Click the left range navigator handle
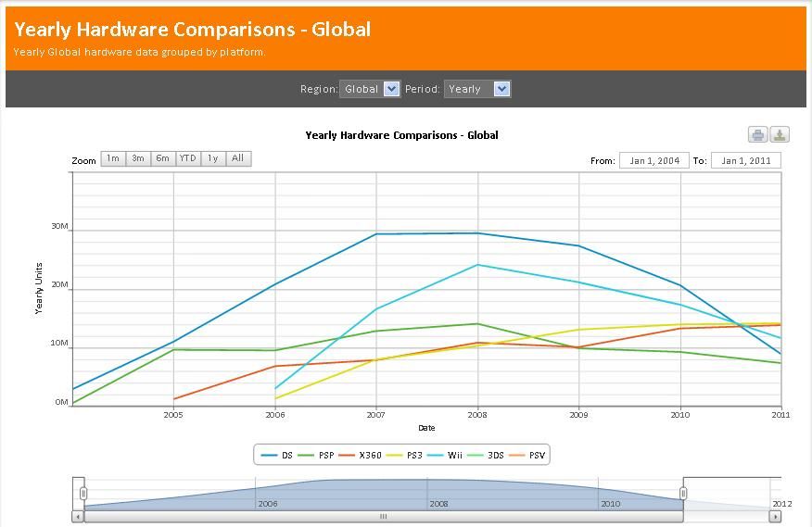The height and width of the screenshot is (527, 812). [x=83, y=494]
